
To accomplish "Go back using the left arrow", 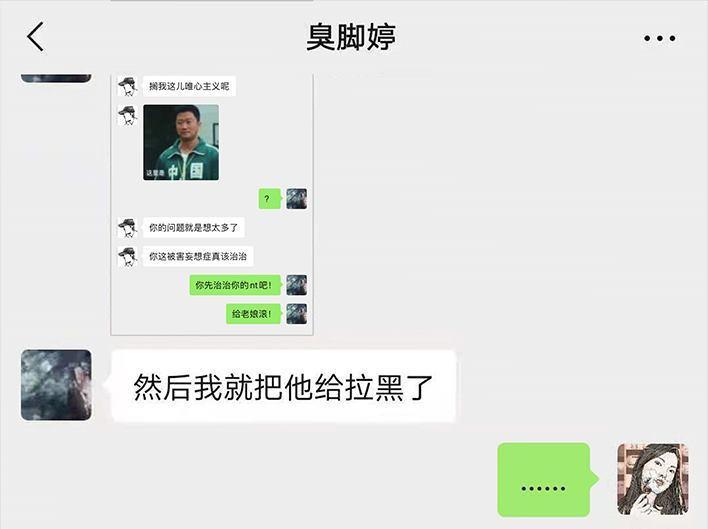I will [35, 37].
